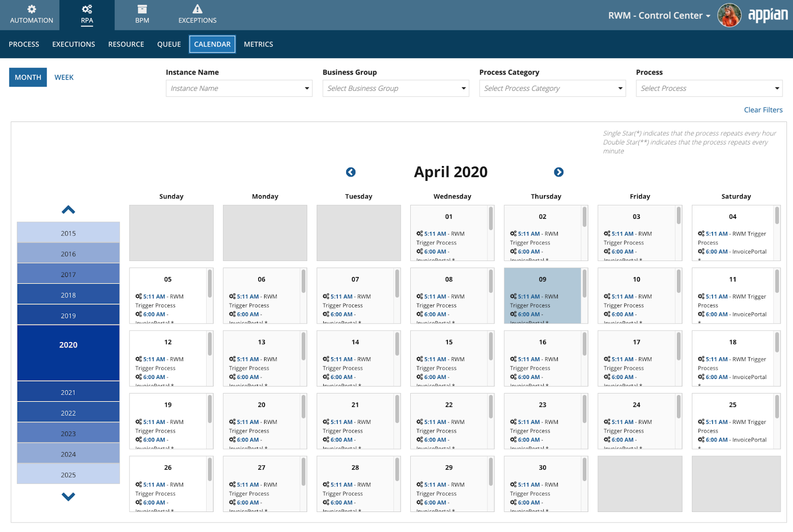Select year 2024 in the year list
793x532 pixels.
coord(68,453)
